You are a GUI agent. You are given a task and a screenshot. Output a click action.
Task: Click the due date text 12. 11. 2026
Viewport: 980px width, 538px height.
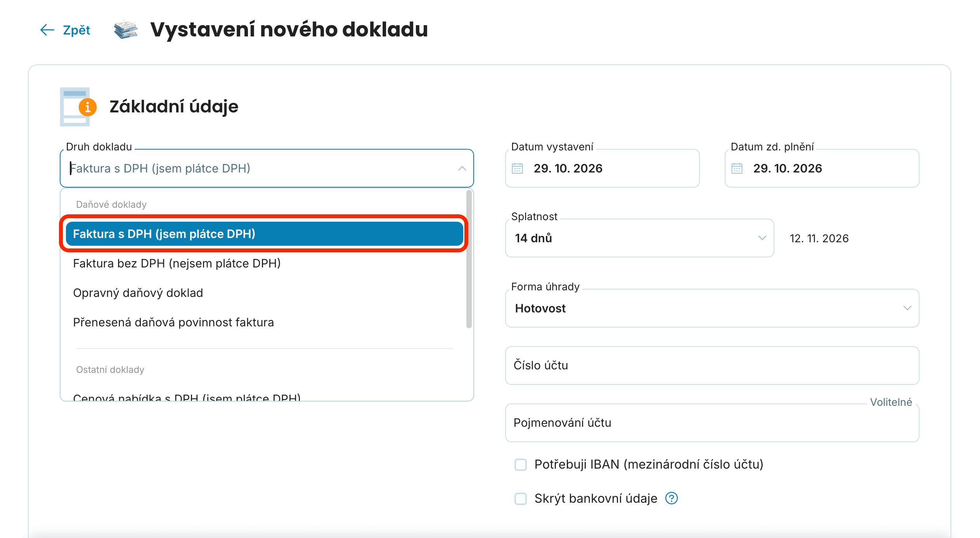tap(819, 238)
